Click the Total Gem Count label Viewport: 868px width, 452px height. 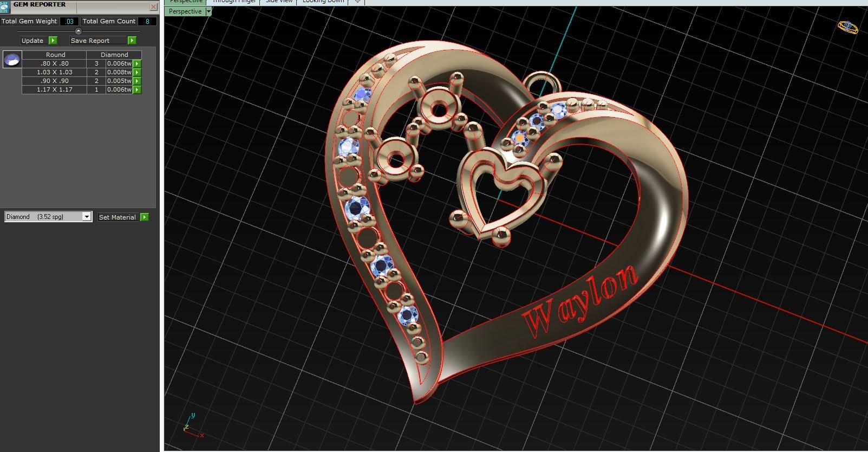[x=109, y=21]
